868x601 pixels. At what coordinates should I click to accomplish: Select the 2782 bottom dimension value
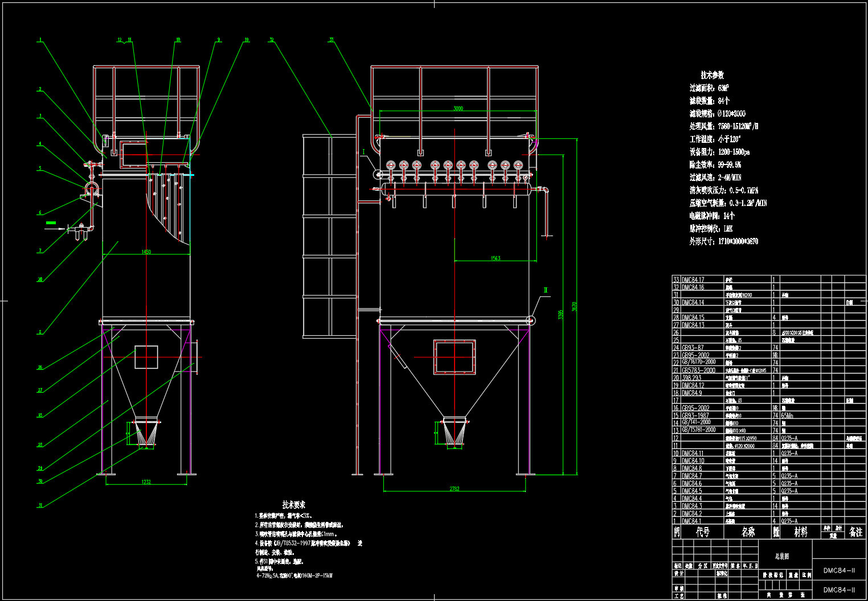[455, 488]
